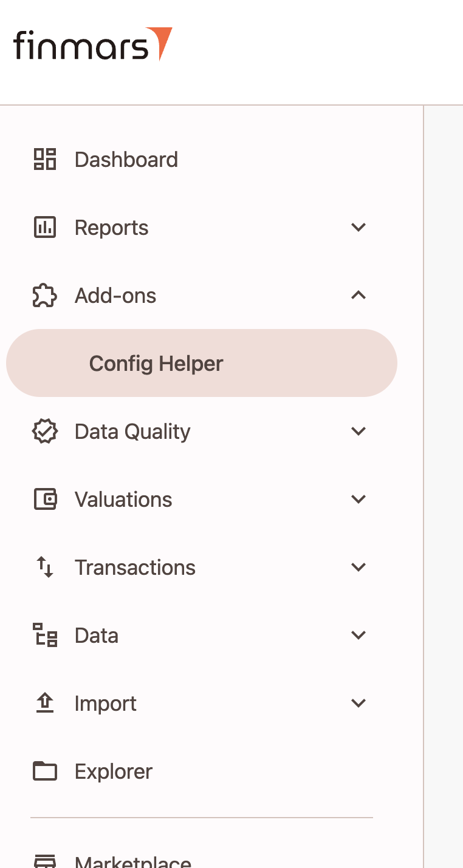The width and height of the screenshot is (463, 868).
Task: Click the Data tree structure icon
Action: (x=44, y=636)
